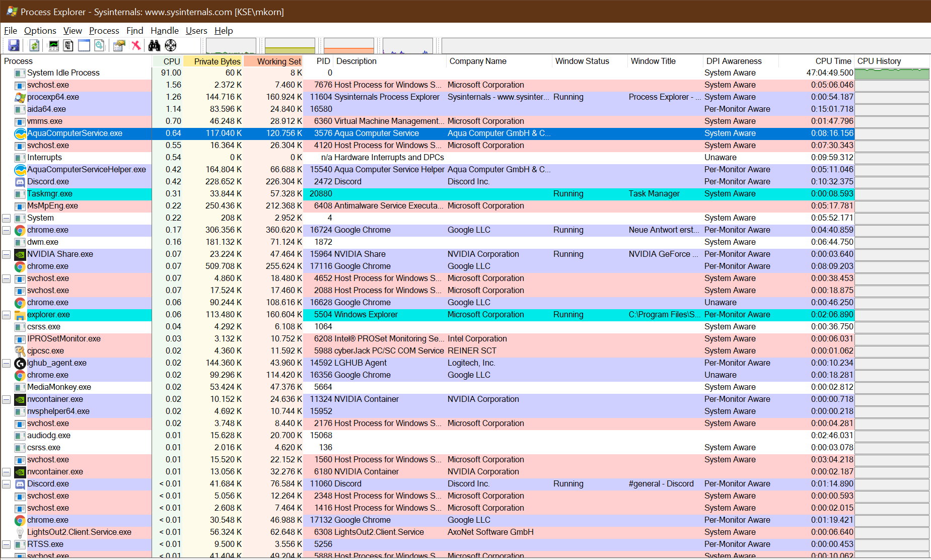Click the crosshair Find Window's Process icon
This screenshot has height=560, width=931.
(x=171, y=46)
